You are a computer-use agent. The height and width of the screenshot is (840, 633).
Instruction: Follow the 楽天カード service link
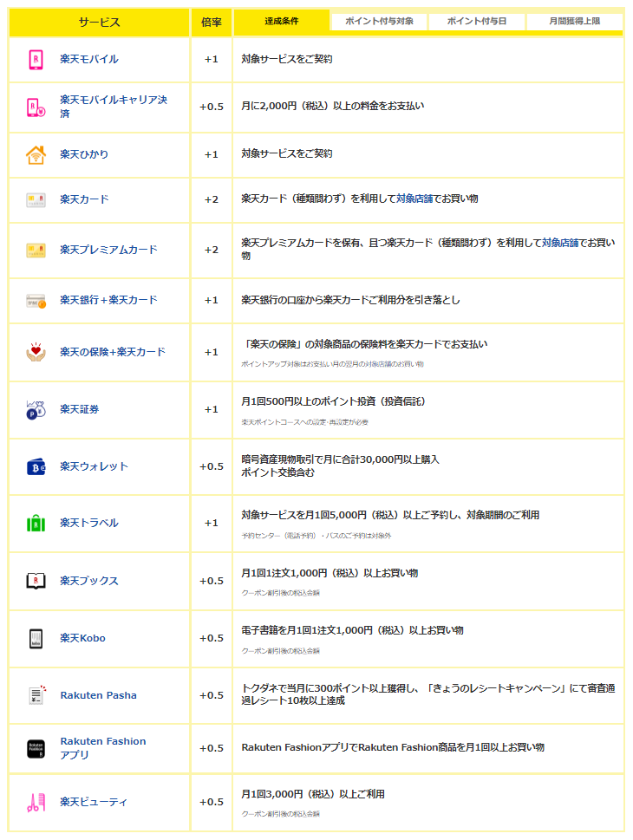point(84,199)
